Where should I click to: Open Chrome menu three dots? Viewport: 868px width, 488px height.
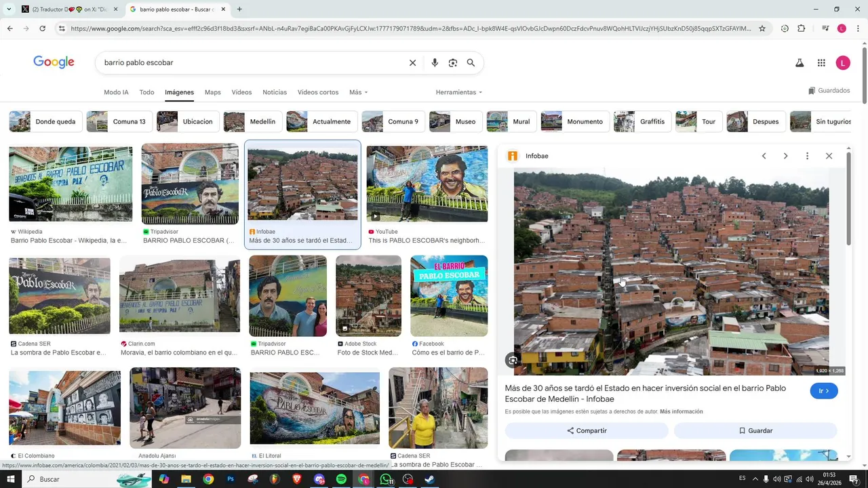(x=859, y=28)
